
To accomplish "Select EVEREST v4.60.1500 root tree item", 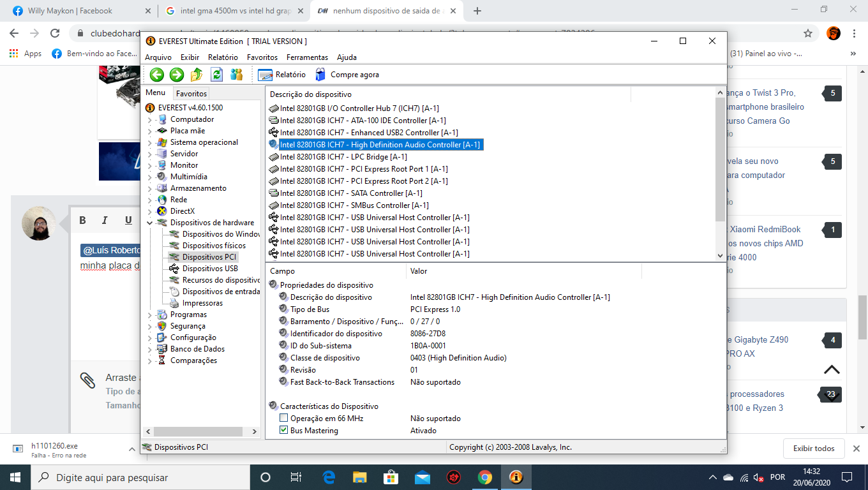I will pos(190,108).
